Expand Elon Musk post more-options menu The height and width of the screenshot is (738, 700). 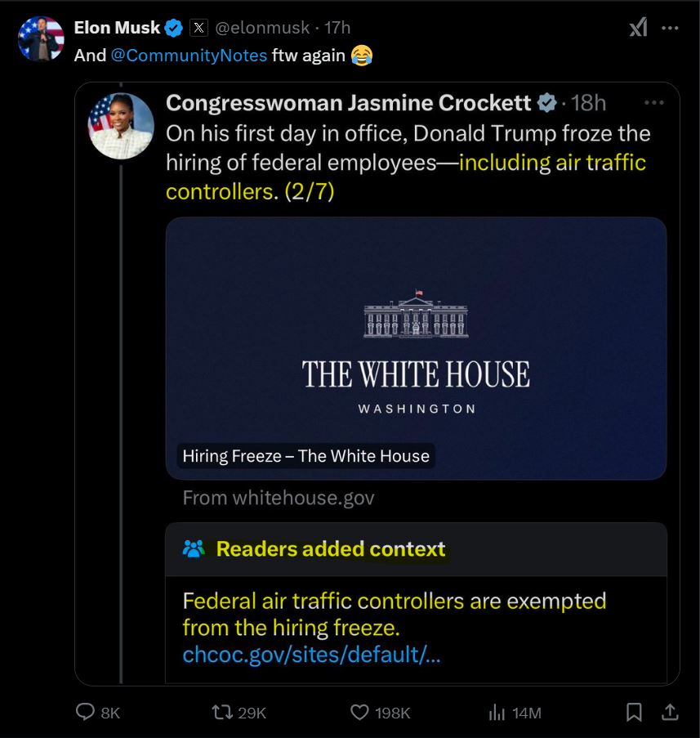coord(671,28)
